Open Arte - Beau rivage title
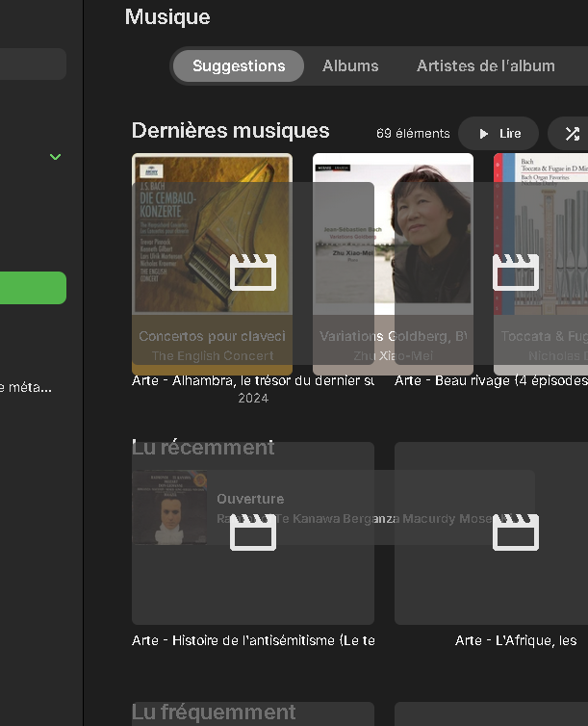 point(492,380)
